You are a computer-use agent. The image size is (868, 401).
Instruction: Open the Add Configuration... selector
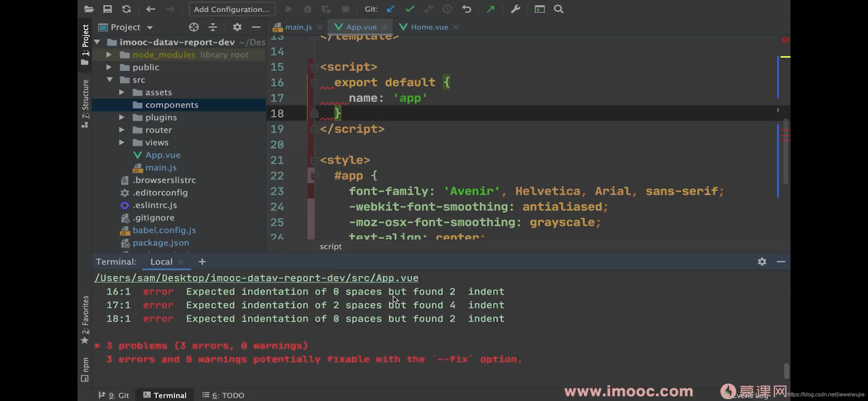point(232,9)
